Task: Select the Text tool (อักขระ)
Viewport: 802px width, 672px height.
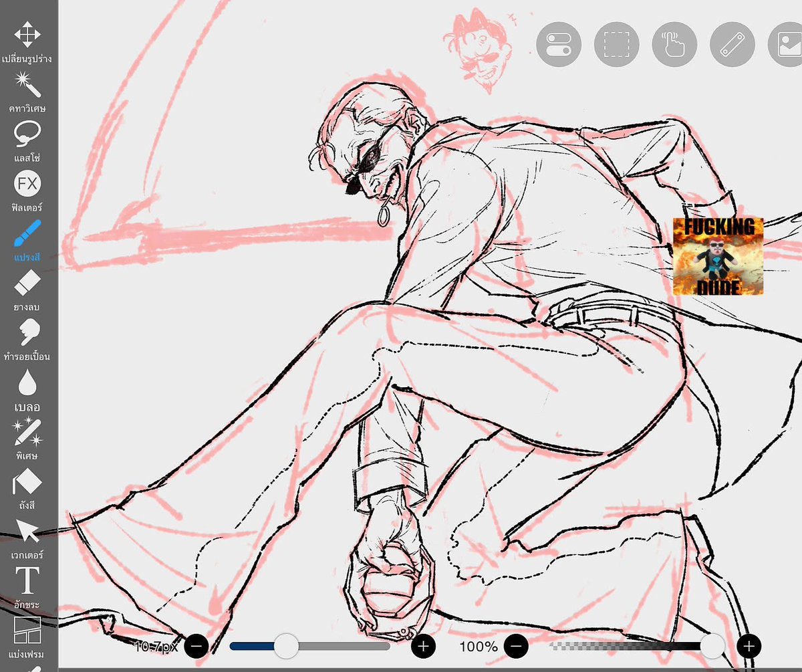Action: [27, 588]
